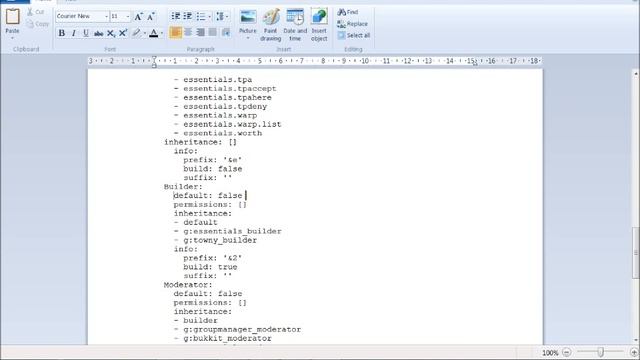Select Align text left
Screen dimensions: 640x360
[176, 32]
